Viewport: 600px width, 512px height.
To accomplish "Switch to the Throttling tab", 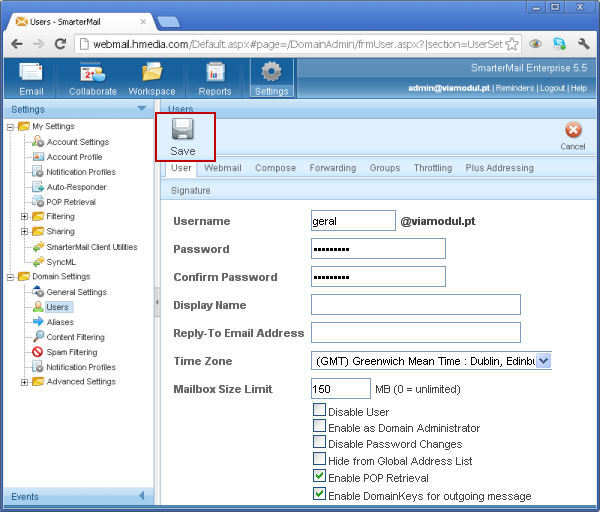I will point(433,168).
